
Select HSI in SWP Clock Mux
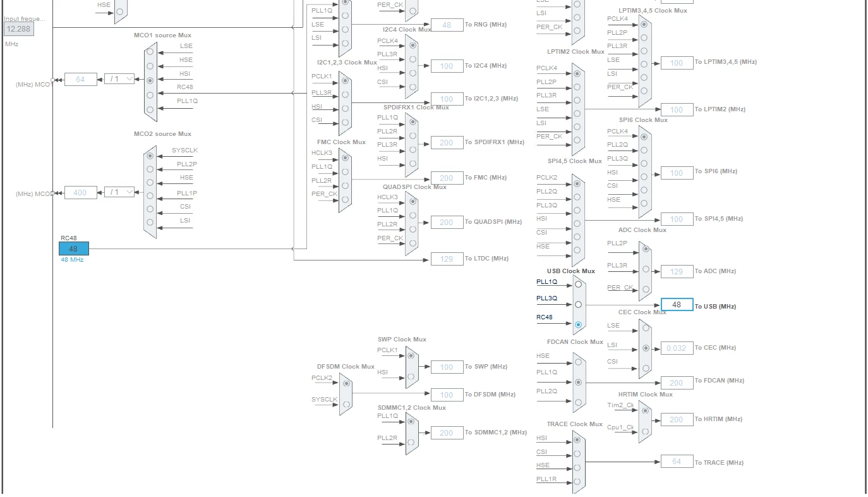(x=411, y=376)
